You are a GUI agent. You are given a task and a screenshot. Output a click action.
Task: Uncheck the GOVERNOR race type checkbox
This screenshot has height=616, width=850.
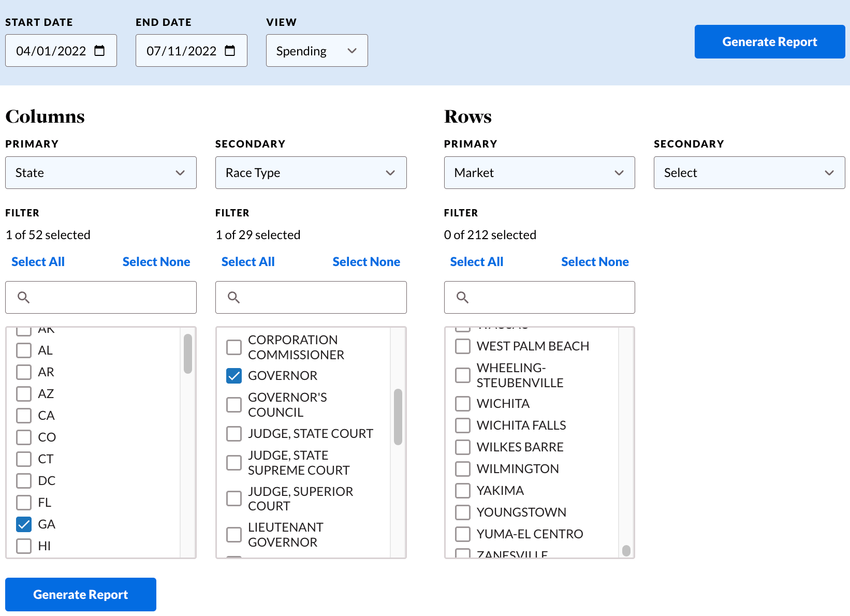(234, 376)
